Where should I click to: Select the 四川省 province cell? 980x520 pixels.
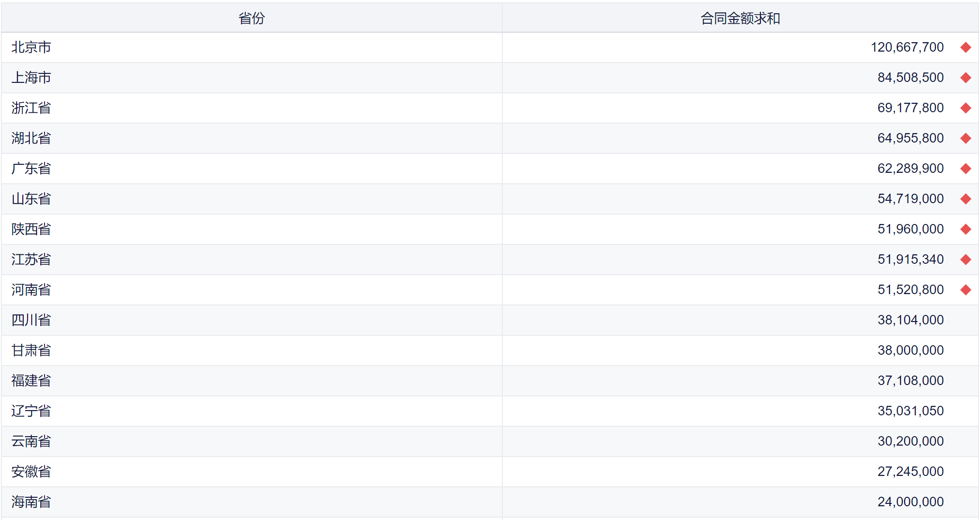[31, 320]
